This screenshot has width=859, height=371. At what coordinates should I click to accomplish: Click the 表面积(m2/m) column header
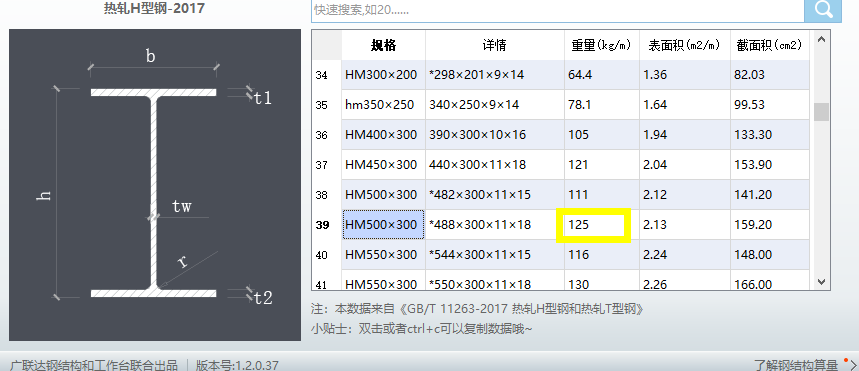pos(684,45)
